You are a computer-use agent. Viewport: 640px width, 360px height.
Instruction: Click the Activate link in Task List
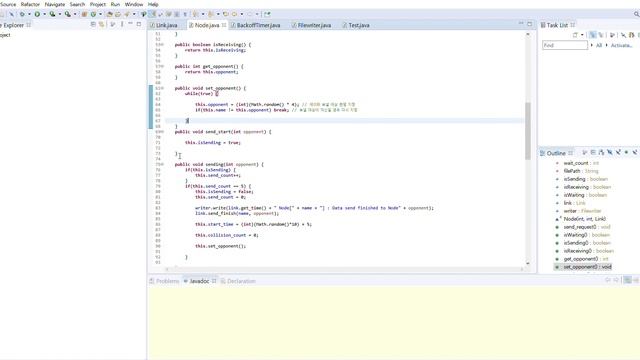[621, 45]
